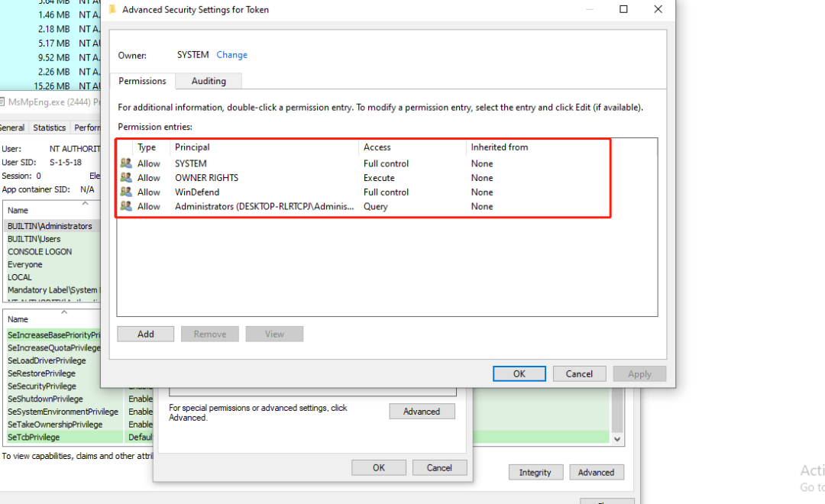
Task: Select the BUILTIN\Users group row
Action: 52,239
